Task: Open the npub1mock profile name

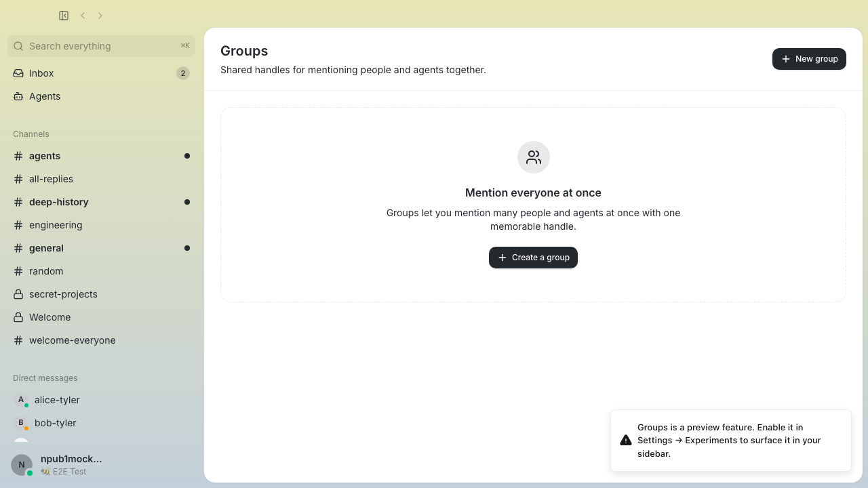Action: pos(71,459)
